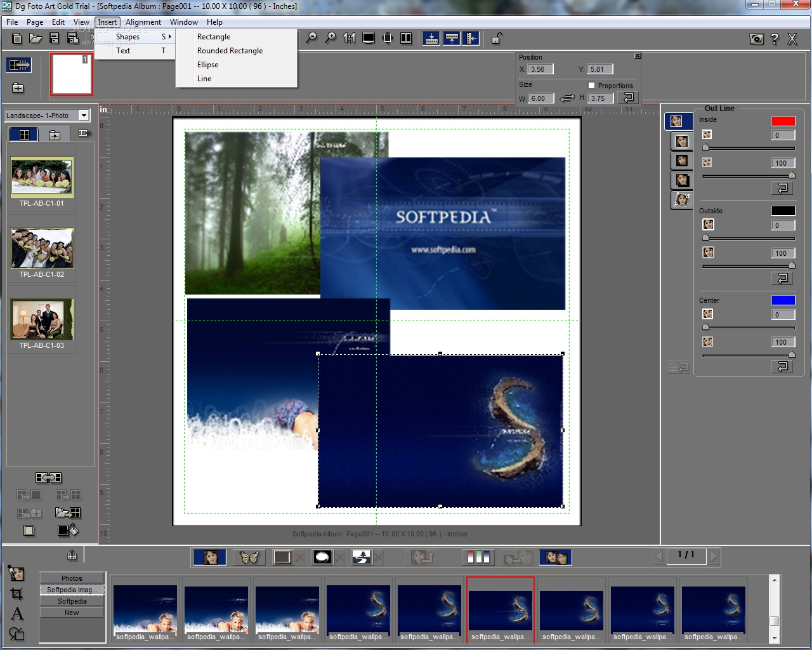This screenshot has width=812, height=650.
Task: Click the page 1 thumbnail
Action: coord(72,74)
